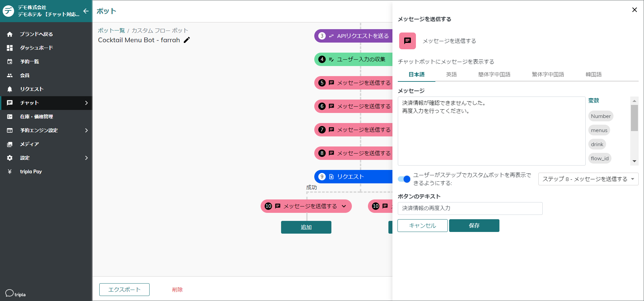Click the yen icon for tripla Pay
This screenshot has height=301, width=644.
coord(10,172)
